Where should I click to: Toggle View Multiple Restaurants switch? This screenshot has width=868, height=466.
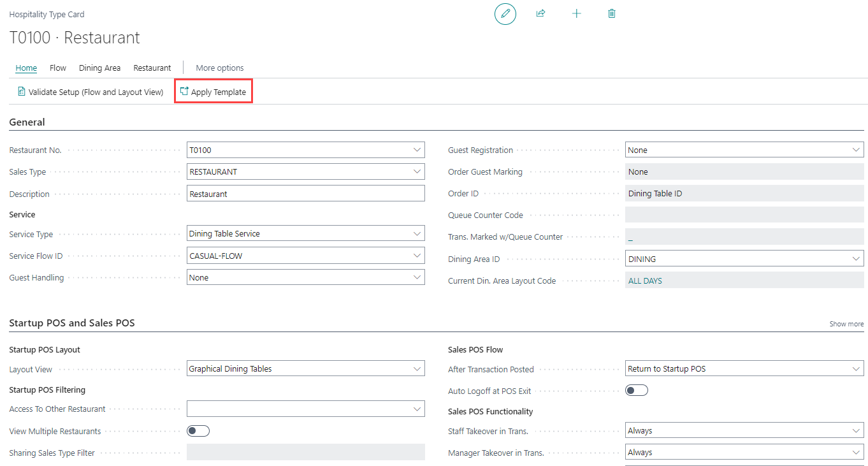(198, 431)
